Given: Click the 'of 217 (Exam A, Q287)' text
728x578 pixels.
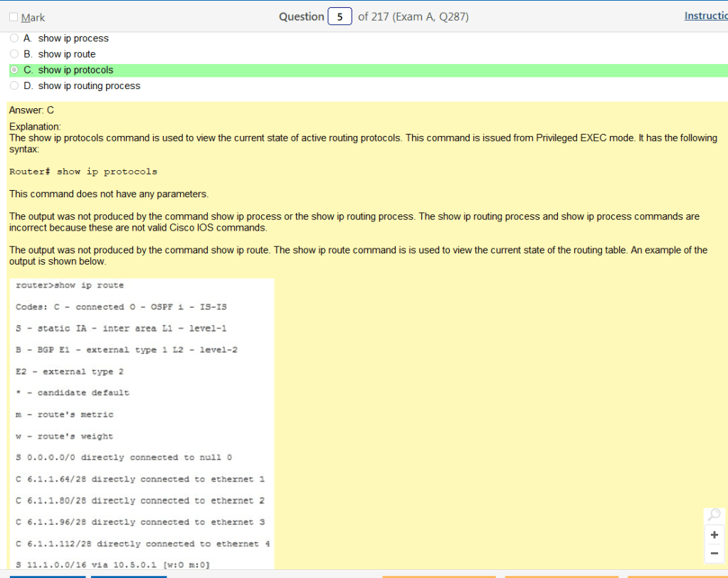Looking at the screenshot, I should click(x=413, y=17).
